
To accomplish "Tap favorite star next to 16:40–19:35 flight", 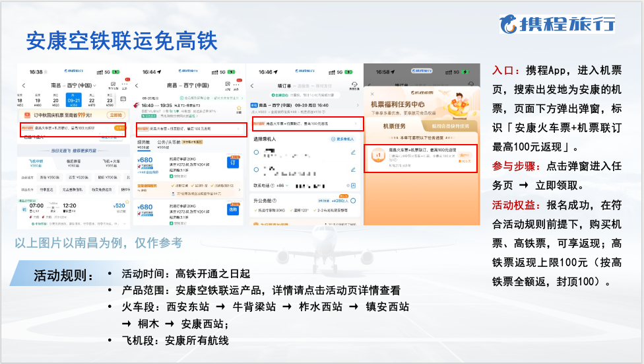I will pyautogui.click(x=239, y=108).
